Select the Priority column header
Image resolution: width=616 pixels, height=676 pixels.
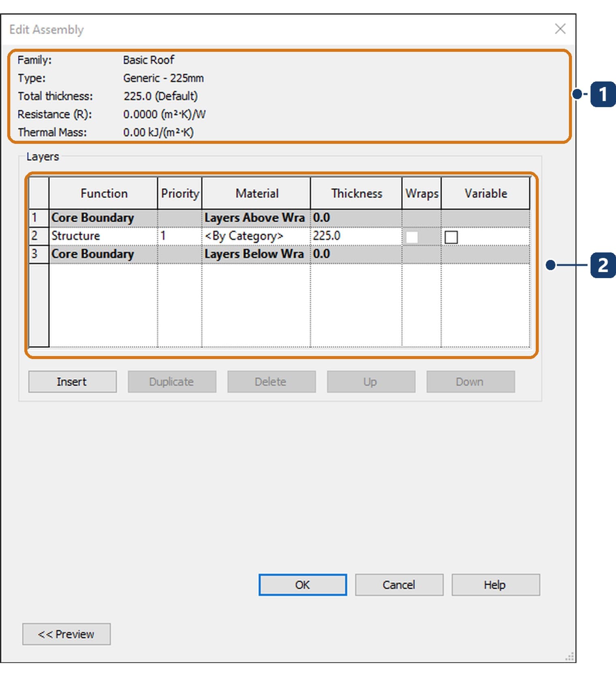tap(180, 193)
